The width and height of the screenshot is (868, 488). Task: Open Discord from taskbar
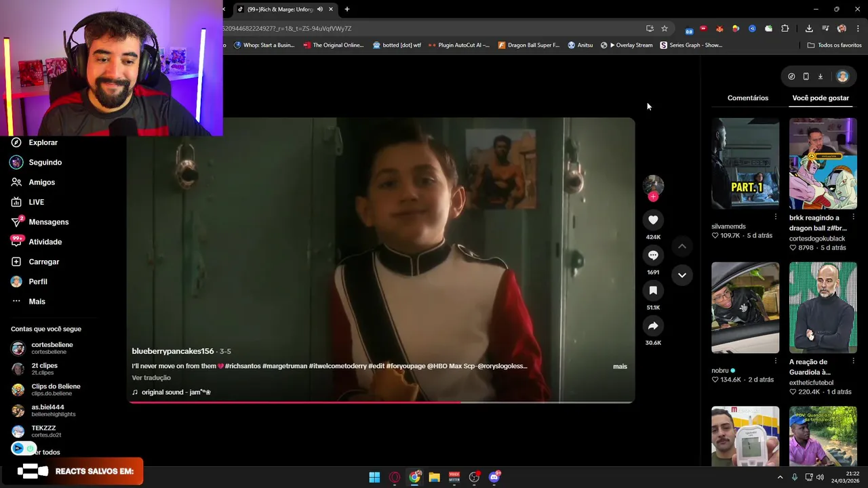pos(494,477)
